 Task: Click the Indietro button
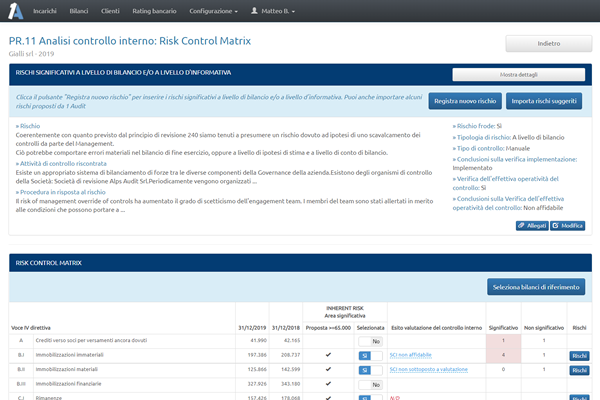[549, 44]
